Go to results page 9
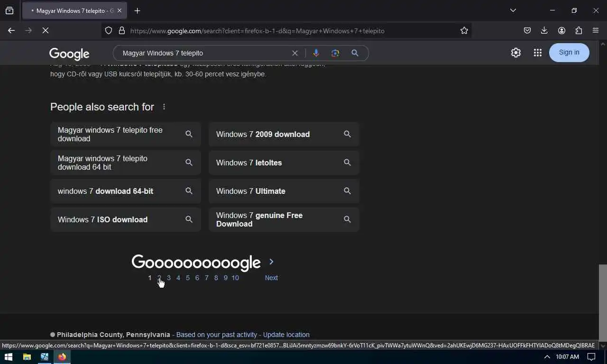Viewport: 607px width, 364px height. [225, 278]
